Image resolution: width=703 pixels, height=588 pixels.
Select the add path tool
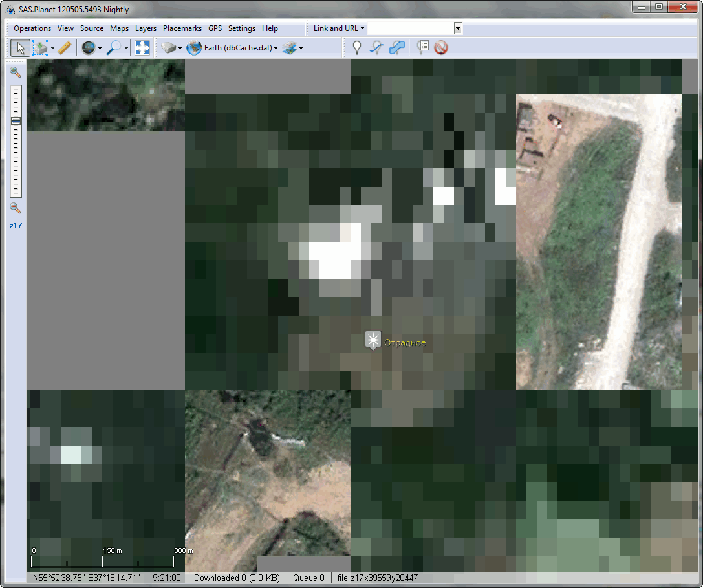click(377, 48)
